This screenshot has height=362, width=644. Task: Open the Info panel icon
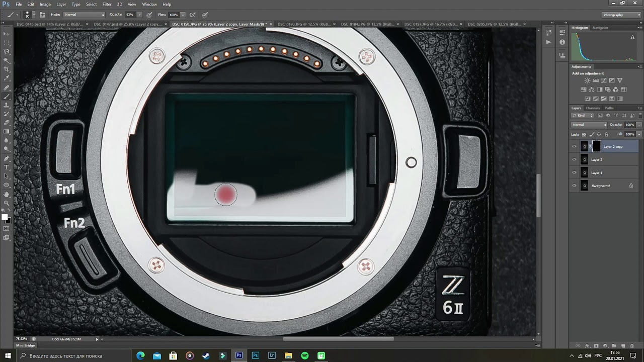[562, 43]
